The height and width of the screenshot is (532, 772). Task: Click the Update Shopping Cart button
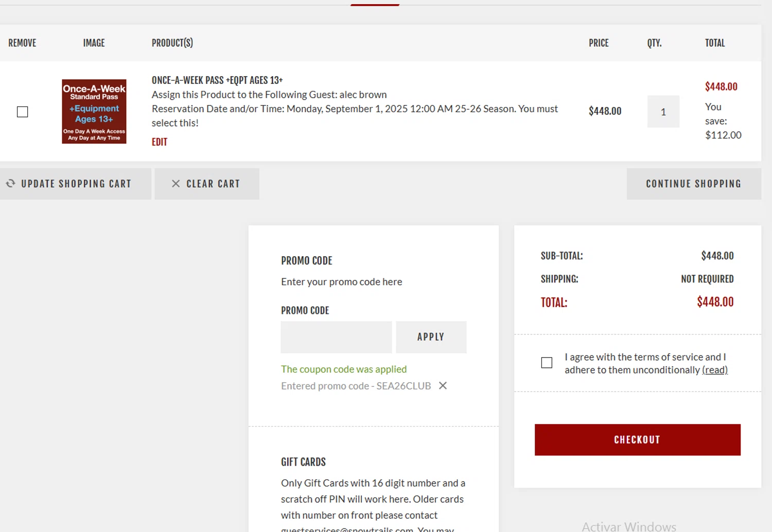click(76, 184)
